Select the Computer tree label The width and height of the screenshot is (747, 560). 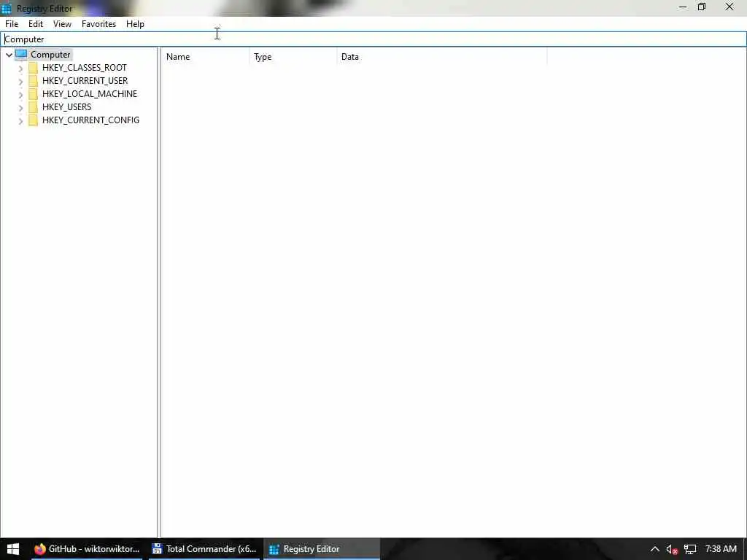pos(50,54)
